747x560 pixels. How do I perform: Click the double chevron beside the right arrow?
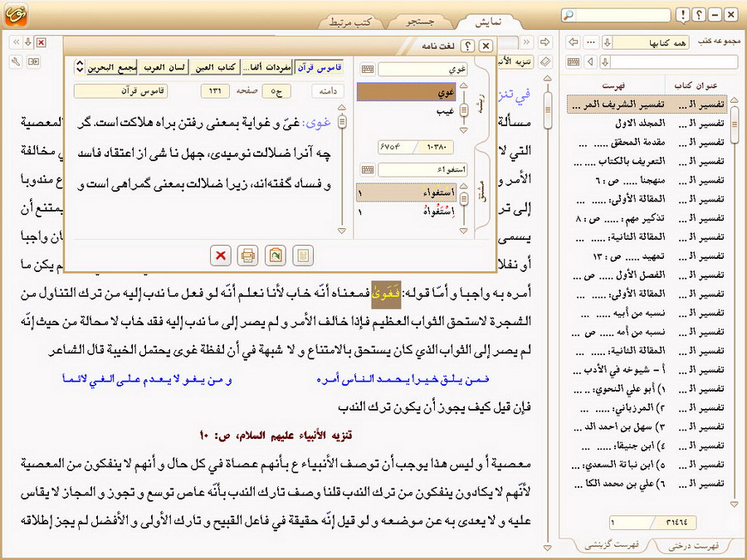[x=526, y=42]
